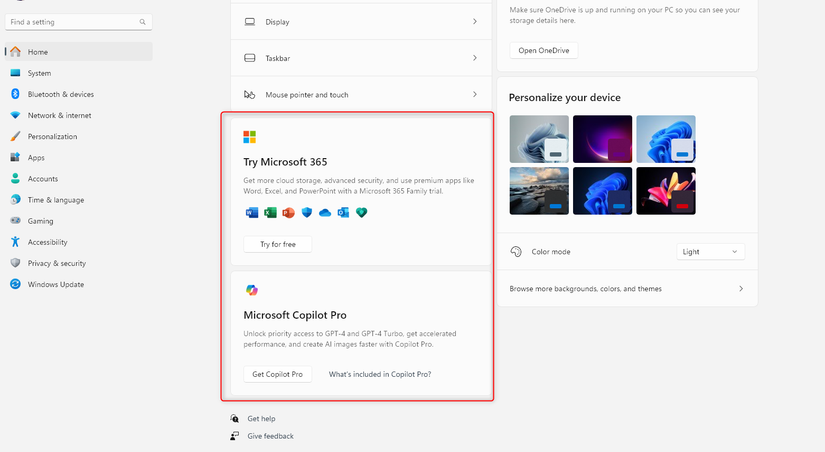Click the search magnifier icon in Find a setting
825x452 pixels.
click(144, 20)
